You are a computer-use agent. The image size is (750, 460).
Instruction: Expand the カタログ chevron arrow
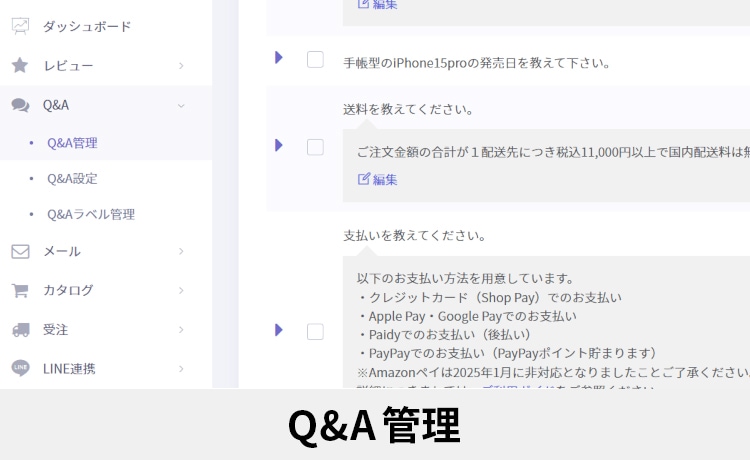181,290
